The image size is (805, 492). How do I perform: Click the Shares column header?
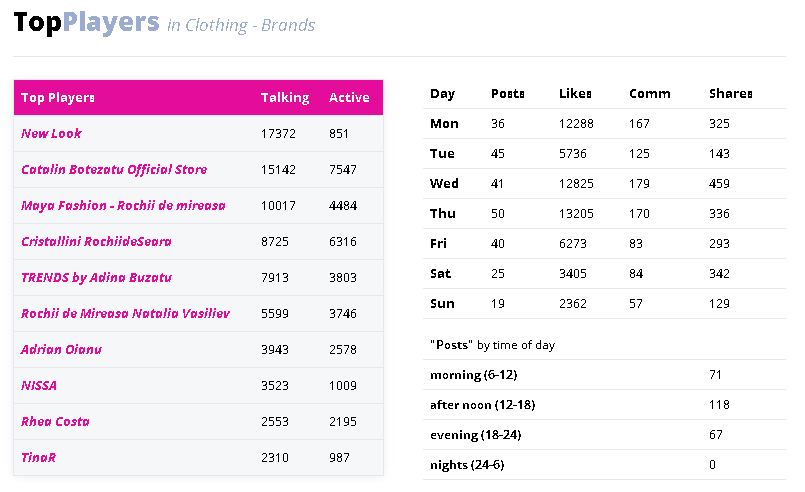tap(731, 93)
